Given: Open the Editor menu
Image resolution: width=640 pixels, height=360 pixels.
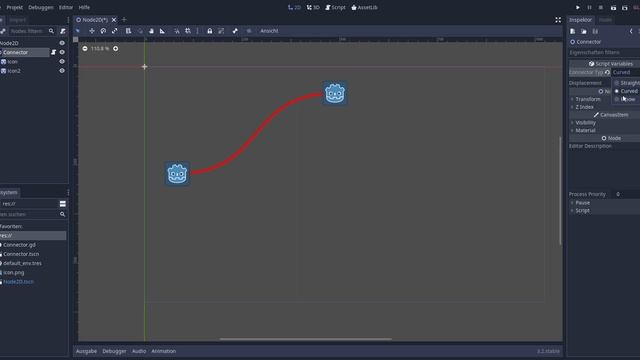Looking at the screenshot, I should pos(66,7).
